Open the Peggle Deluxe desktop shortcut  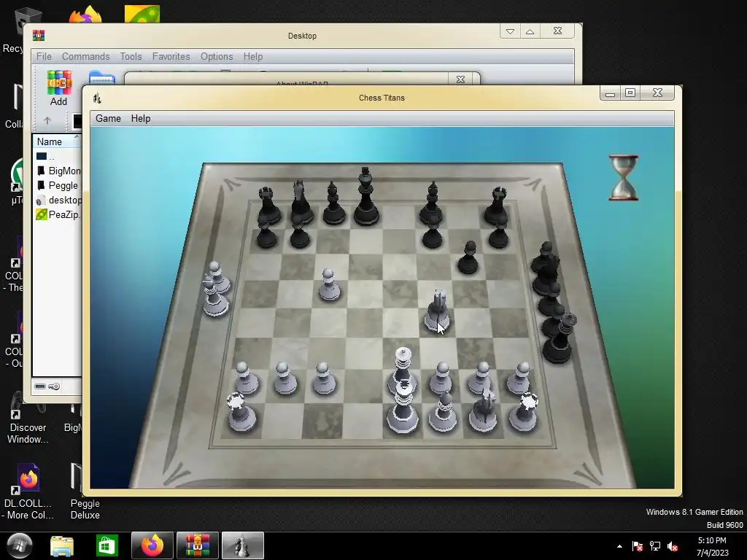(85, 491)
